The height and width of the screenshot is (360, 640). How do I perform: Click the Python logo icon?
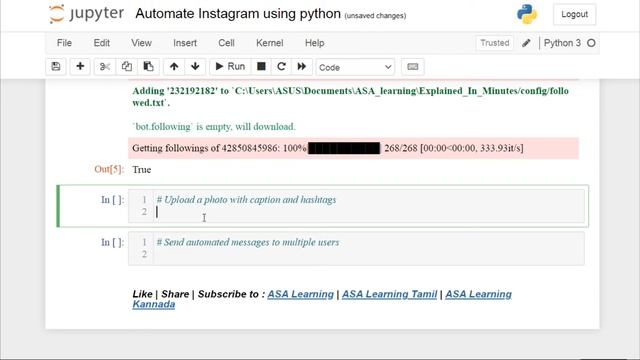pyautogui.click(x=527, y=14)
